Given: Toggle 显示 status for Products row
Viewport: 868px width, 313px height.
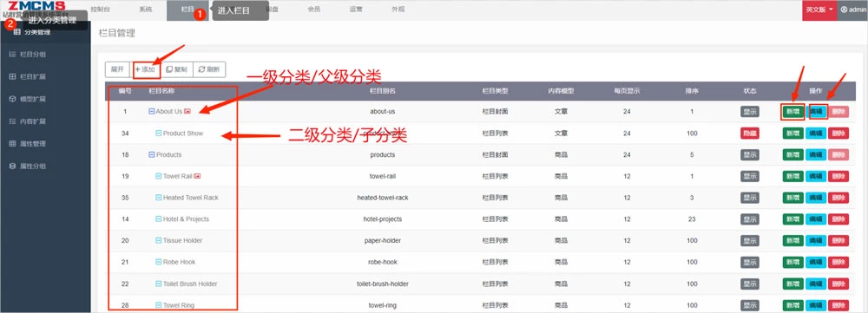Looking at the screenshot, I should click(750, 155).
